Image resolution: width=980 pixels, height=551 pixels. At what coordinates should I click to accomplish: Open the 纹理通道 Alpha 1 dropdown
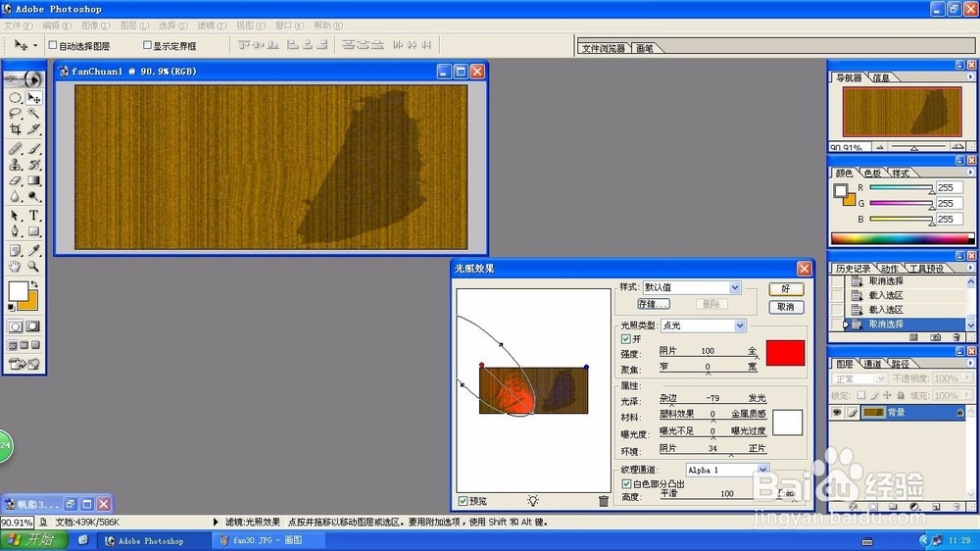763,470
